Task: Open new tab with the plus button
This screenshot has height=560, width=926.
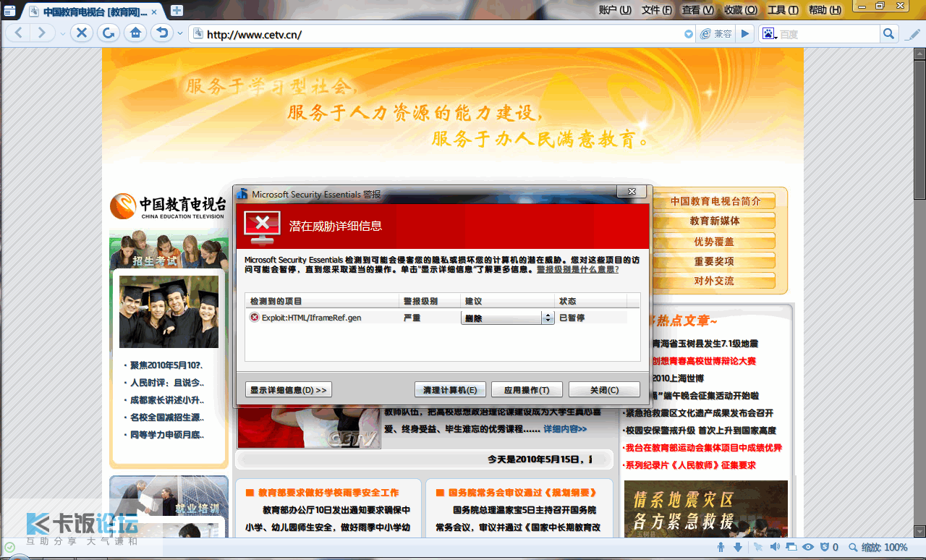Action: (177, 11)
